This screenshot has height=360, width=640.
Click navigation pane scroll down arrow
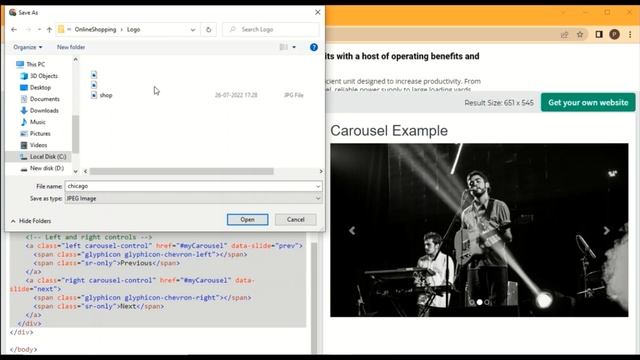(76, 171)
